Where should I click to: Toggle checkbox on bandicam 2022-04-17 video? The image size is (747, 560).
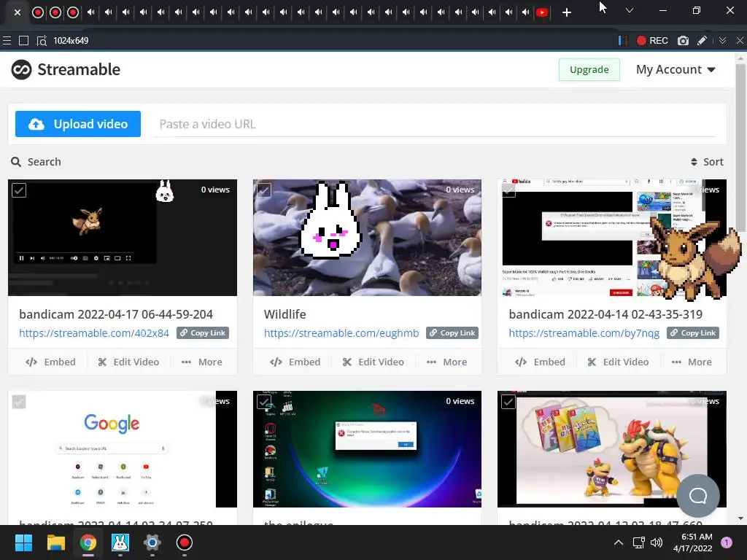19,190
